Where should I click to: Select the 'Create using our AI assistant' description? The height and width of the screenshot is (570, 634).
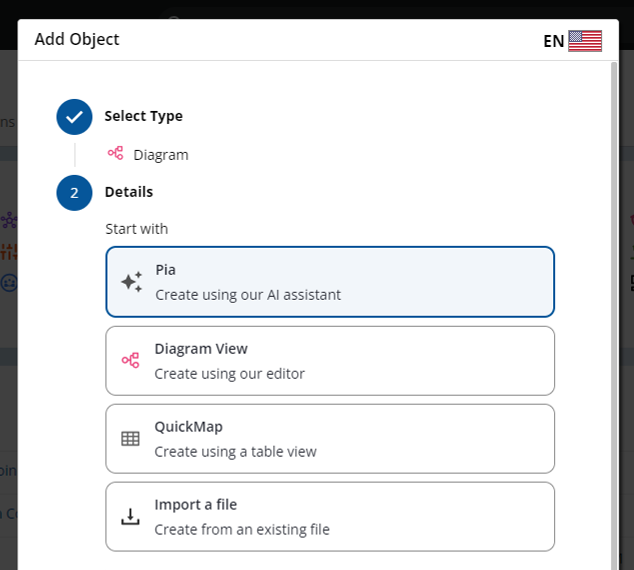coord(248,295)
